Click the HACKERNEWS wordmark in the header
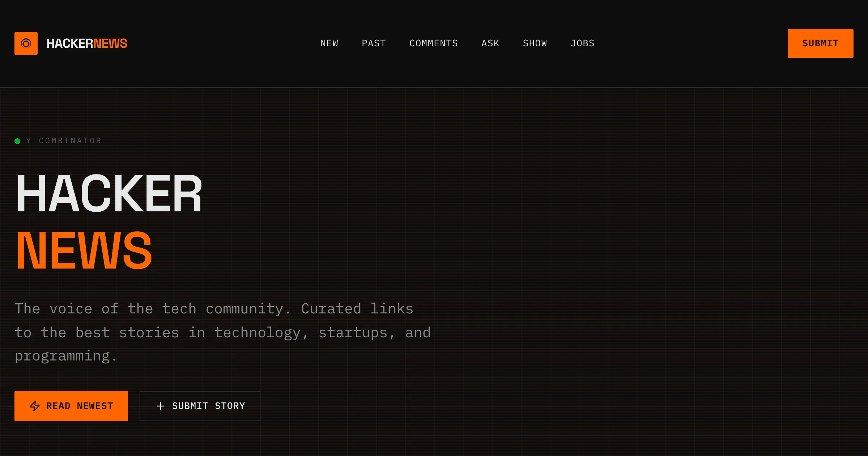Image resolution: width=868 pixels, height=456 pixels. (x=87, y=43)
